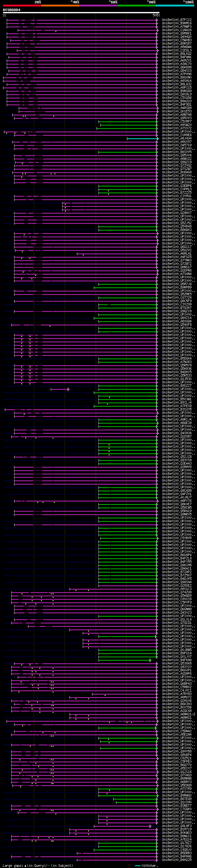Click the UniRef100_C8Z521 label

(176, 758)
